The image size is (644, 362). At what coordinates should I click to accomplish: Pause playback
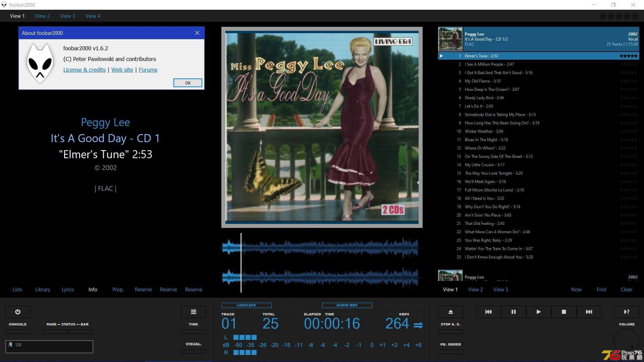click(x=514, y=312)
